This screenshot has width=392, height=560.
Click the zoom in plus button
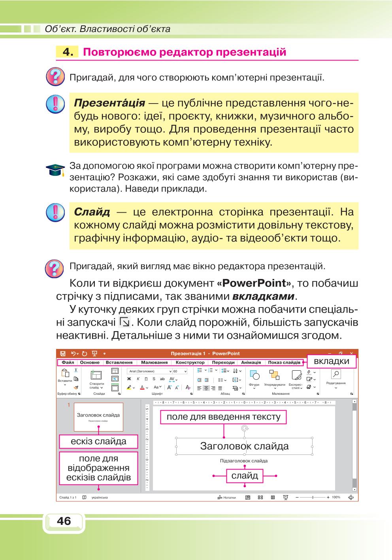point(328,497)
